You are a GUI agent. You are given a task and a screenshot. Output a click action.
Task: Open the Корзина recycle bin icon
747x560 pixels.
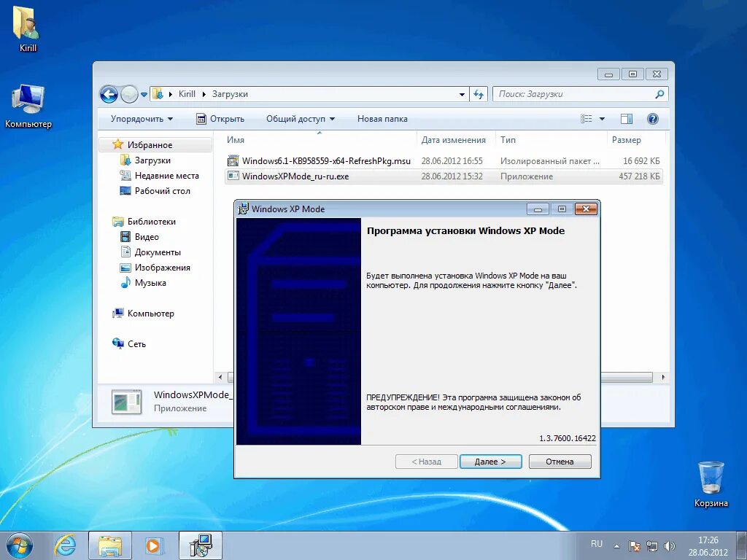(x=711, y=484)
